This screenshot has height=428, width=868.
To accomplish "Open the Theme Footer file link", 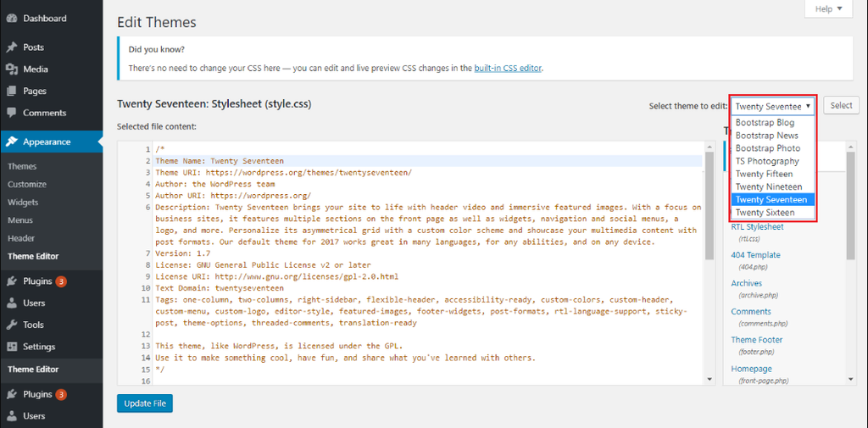I will pos(756,340).
